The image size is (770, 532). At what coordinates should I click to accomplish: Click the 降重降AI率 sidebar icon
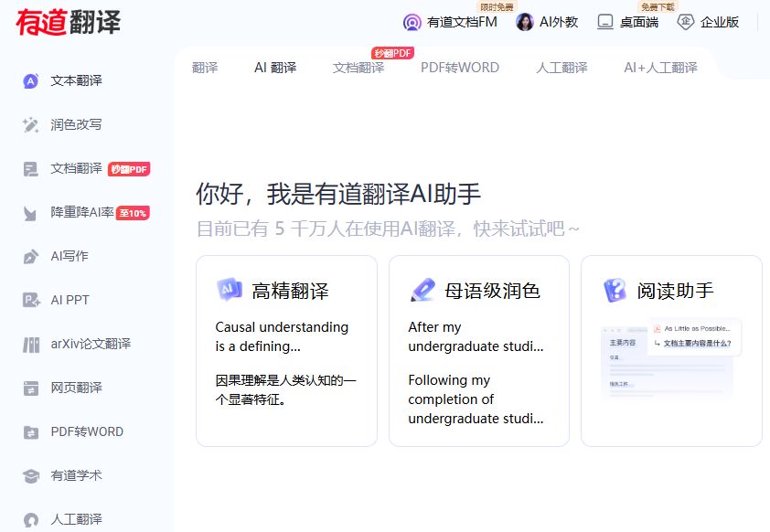[x=30, y=213]
